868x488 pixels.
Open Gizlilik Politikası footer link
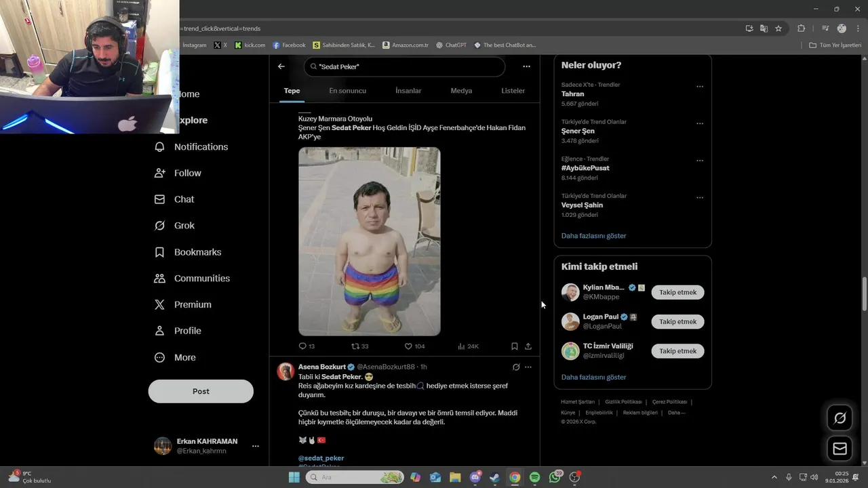[x=623, y=402]
